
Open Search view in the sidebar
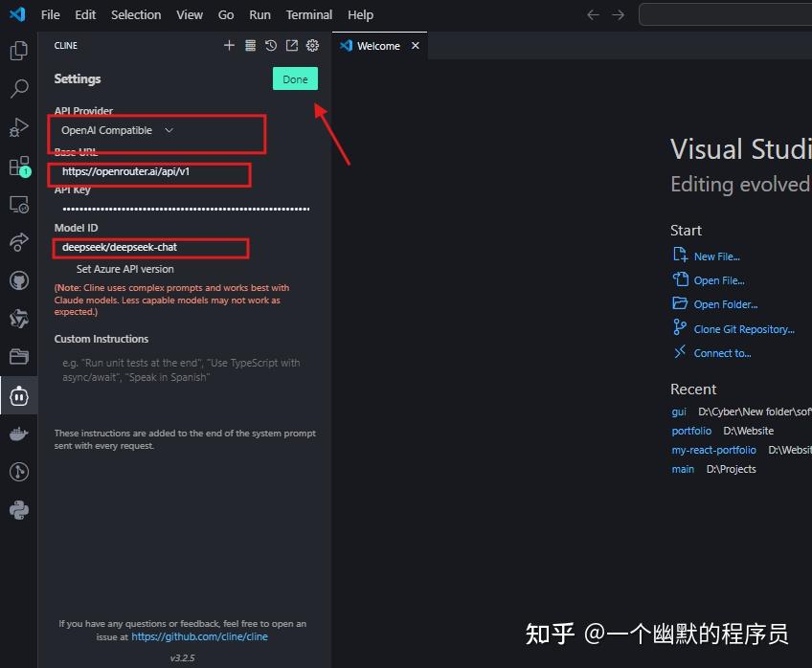pos(19,88)
